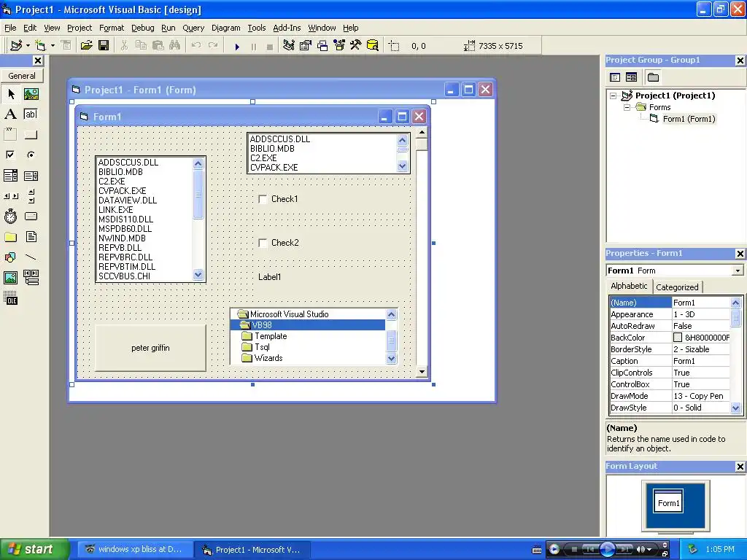
Task: Open the Add-Ins menu
Action: point(287,28)
